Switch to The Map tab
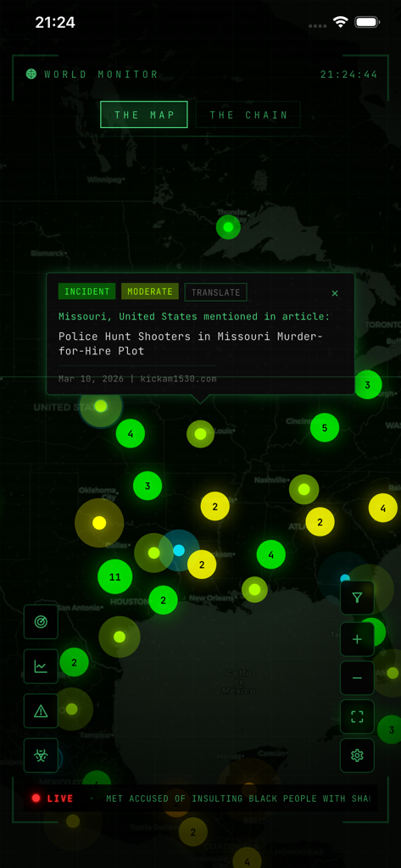The image size is (401, 868). (144, 114)
